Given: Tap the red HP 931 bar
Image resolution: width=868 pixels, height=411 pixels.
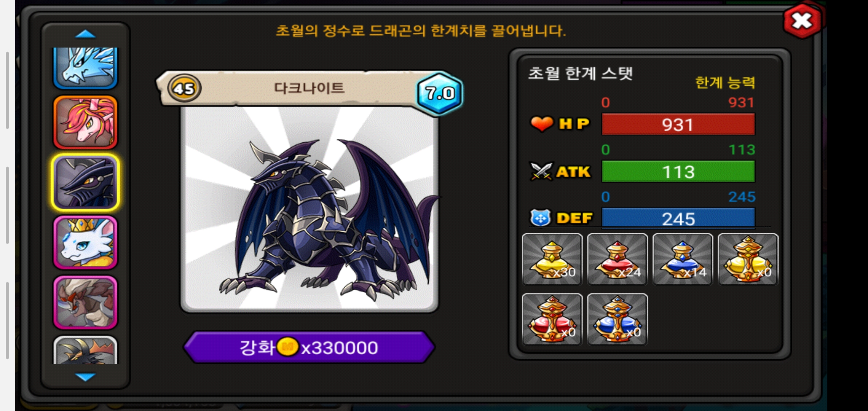Looking at the screenshot, I should point(678,124).
